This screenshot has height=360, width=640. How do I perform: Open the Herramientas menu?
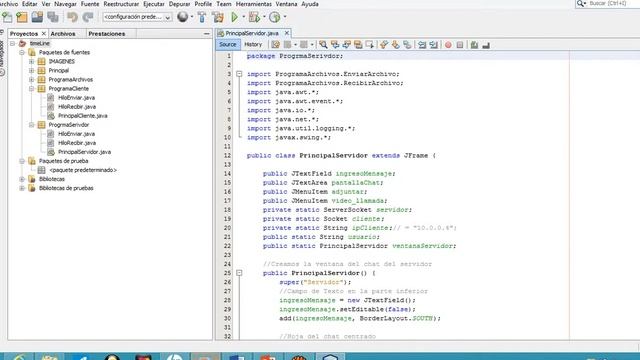253,4
